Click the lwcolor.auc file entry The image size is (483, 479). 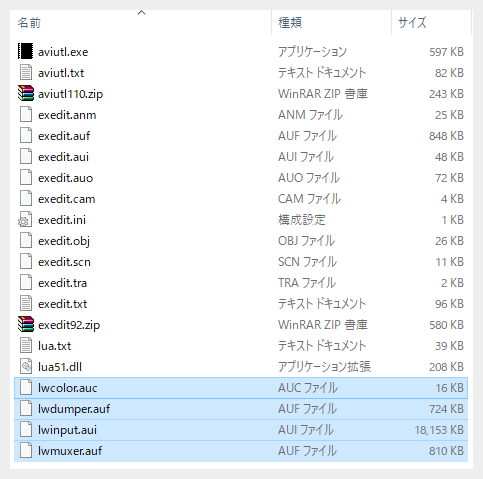(241, 388)
